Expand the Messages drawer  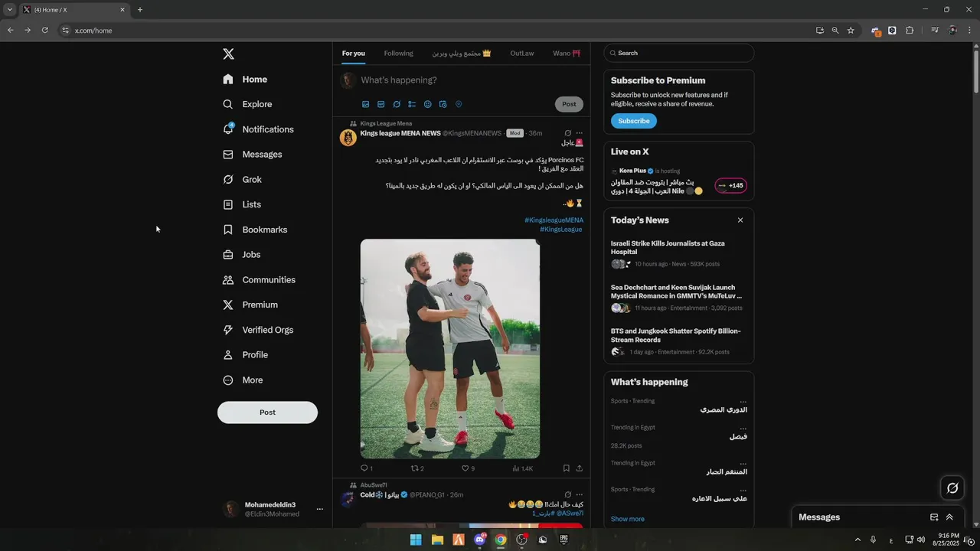click(949, 517)
